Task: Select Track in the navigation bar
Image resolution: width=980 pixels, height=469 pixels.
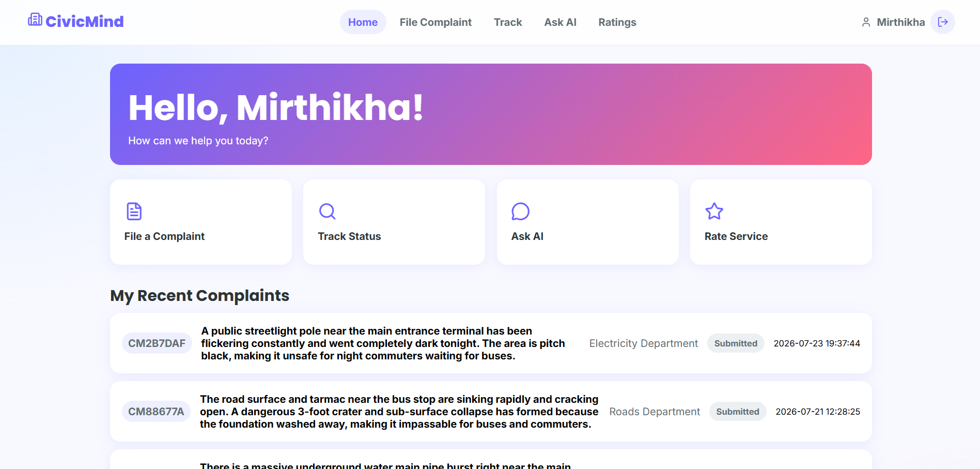Action: [x=508, y=22]
